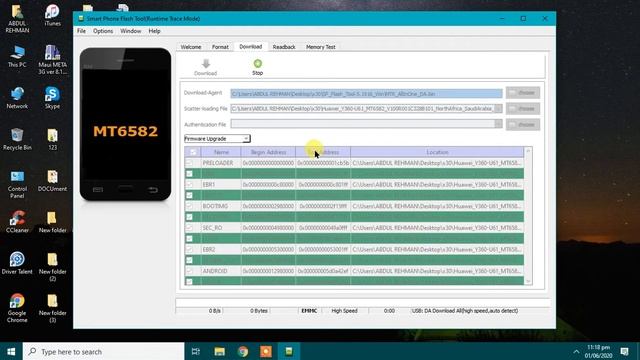640x360 pixels.
Task: Select New folder (2) on desktop
Action: click(52, 267)
